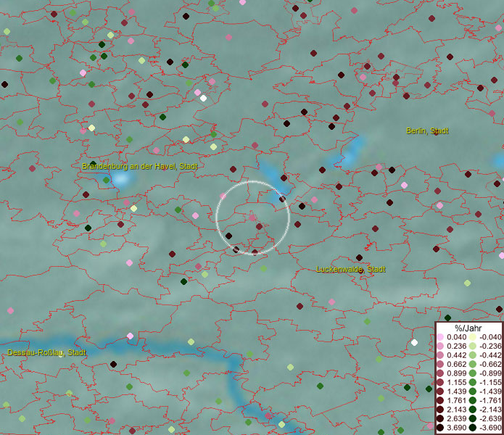Pick the -3.690 darkest green legend swatch
504x435 pixels.
click(473, 428)
